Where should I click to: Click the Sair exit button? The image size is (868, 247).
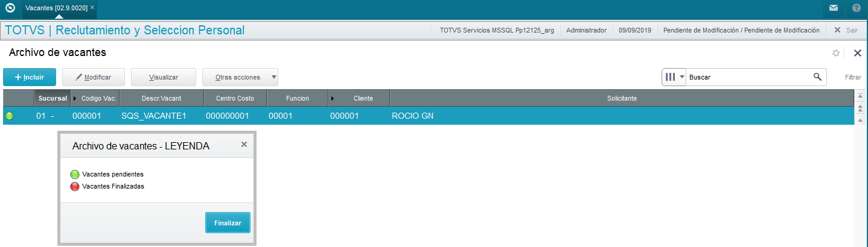click(x=846, y=30)
